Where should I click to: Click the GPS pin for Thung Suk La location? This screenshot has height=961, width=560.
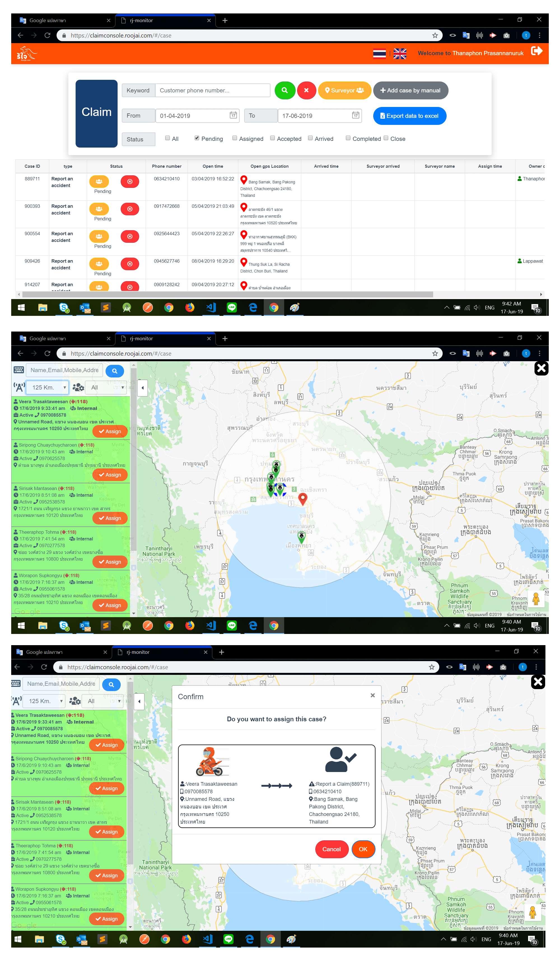click(244, 262)
